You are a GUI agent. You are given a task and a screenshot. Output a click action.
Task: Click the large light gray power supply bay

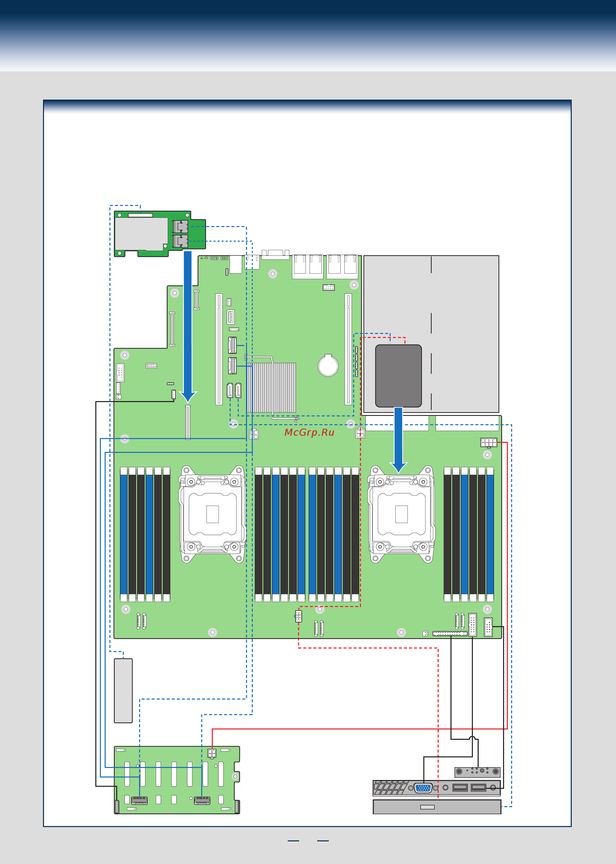click(431, 334)
